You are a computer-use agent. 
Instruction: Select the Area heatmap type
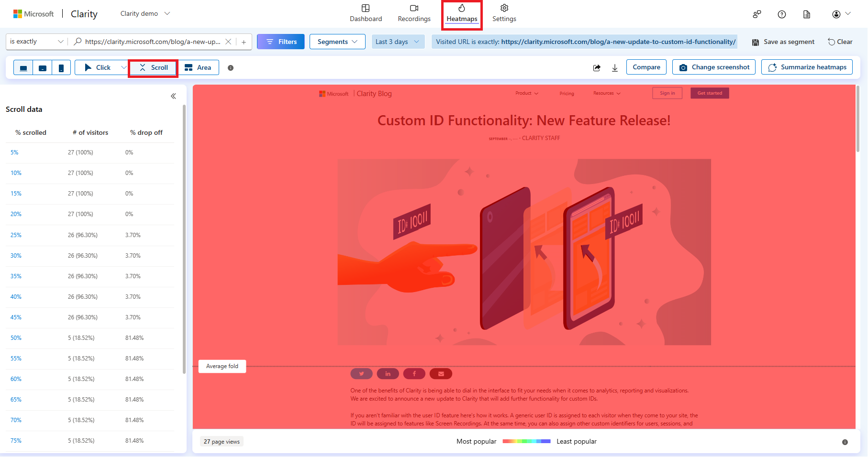198,68
